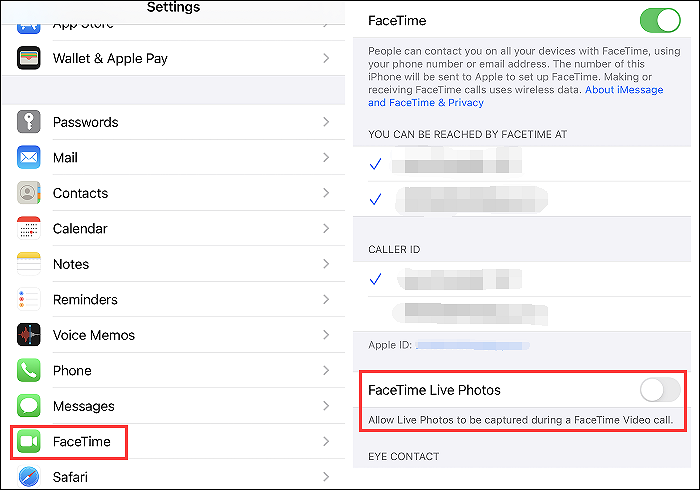Tap the green Messages bubble icon
Viewport: 700px width, 490px height.
pos(29,406)
